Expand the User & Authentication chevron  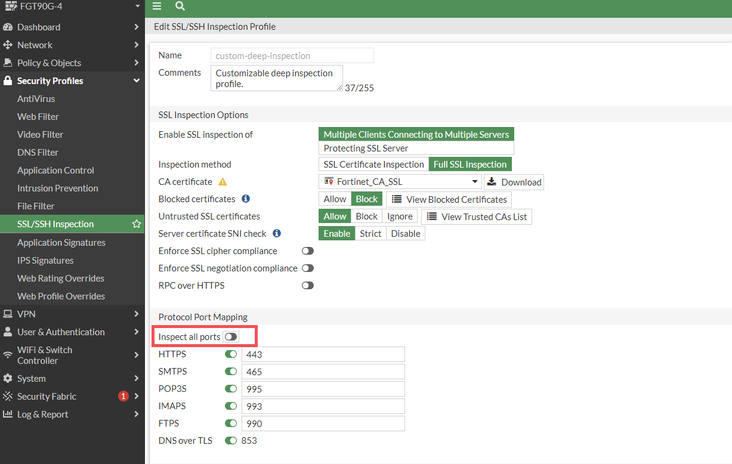click(x=136, y=331)
